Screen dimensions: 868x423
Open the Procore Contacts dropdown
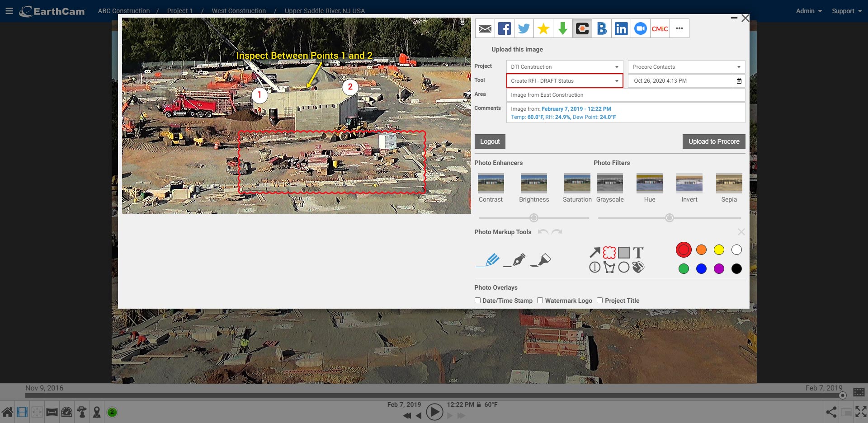tap(686, 67)
